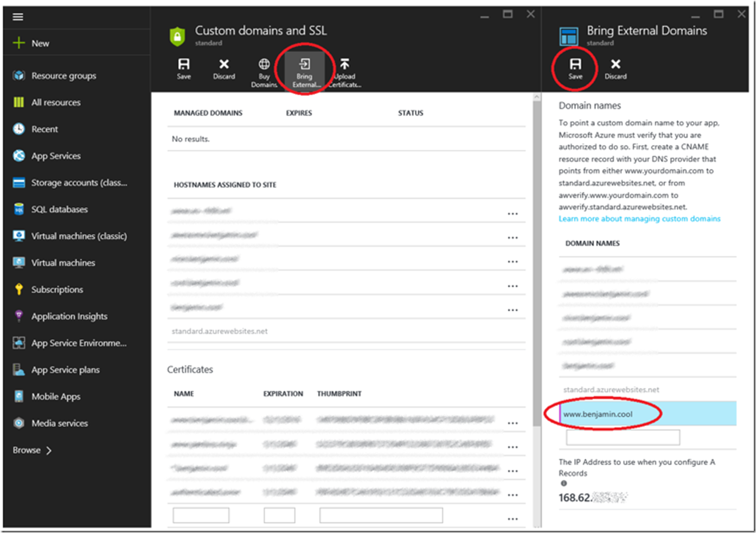Maximize the Bring External Domains blade

(719, 14)
